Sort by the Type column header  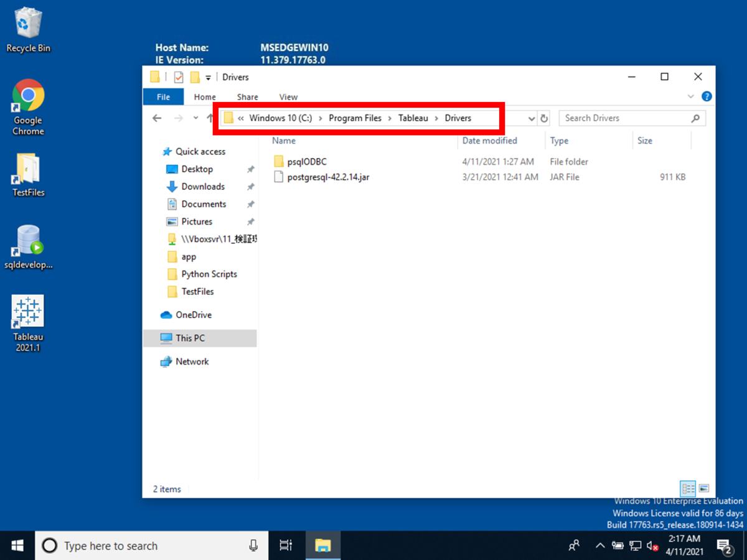click(x=559, y=141)
